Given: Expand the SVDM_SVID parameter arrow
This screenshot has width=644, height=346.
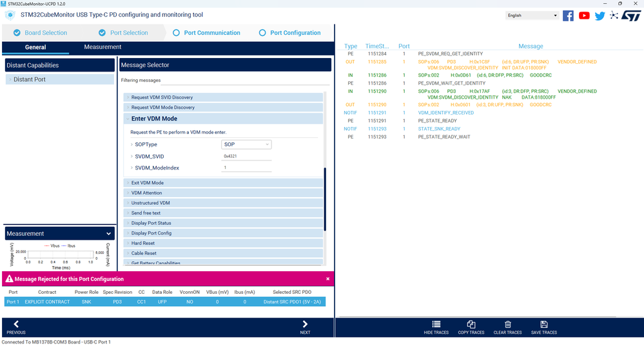Looking at the screenshot, I should click(132, 157).
